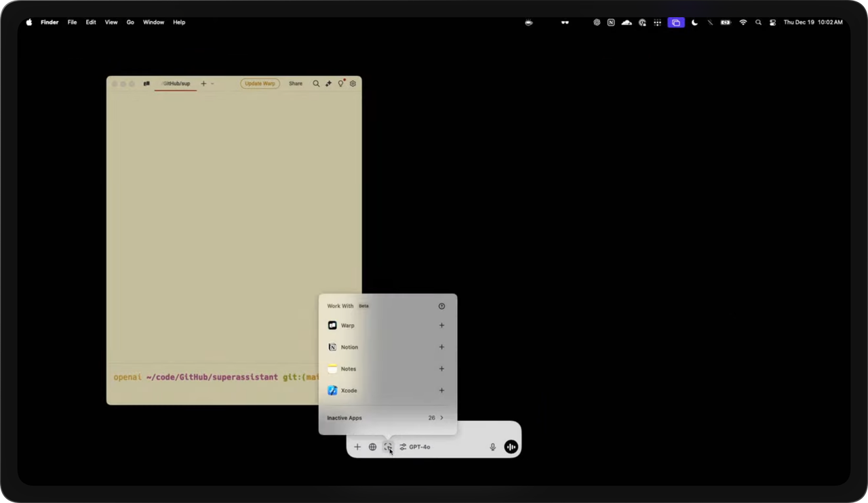Click the coffee cup menu bar icon
The width and height of the screenshot is (868, 503).
529,22
